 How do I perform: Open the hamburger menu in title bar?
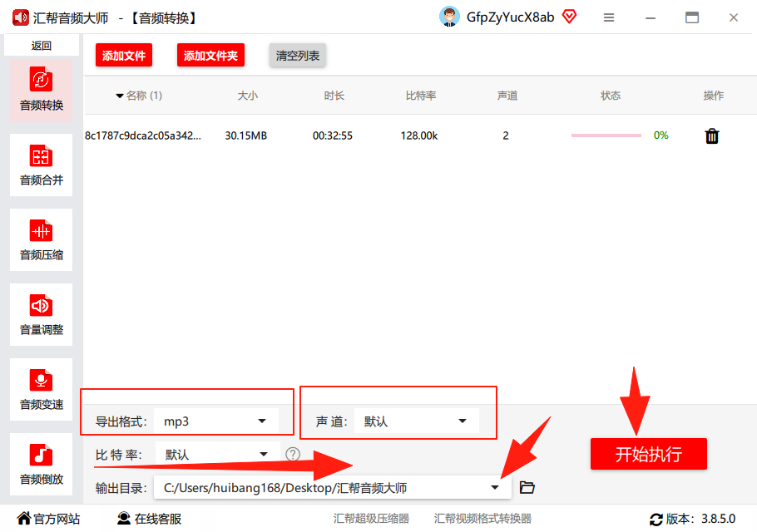point(609,17)
